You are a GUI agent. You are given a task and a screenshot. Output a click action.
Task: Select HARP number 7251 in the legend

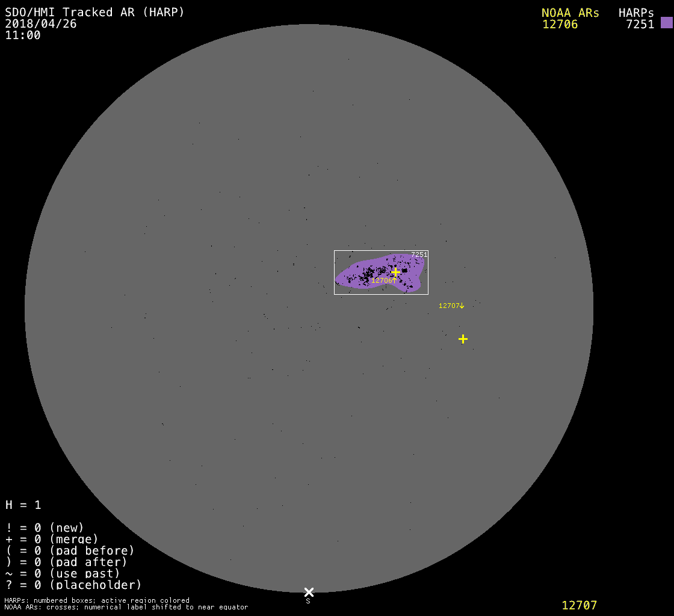click(x=640, y=25)
